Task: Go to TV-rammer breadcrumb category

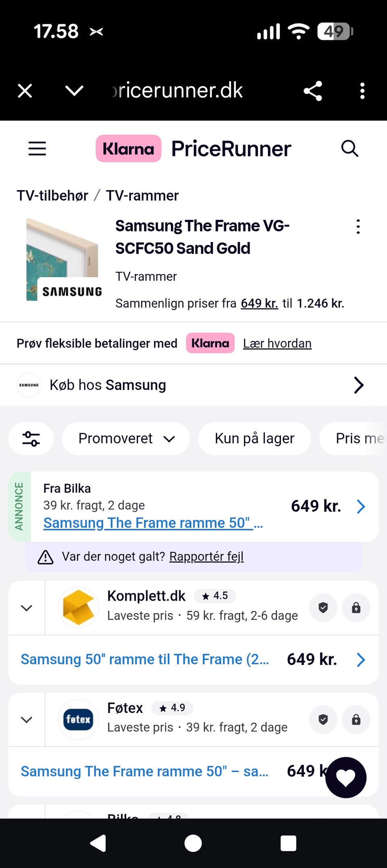Action: (142, 196)
